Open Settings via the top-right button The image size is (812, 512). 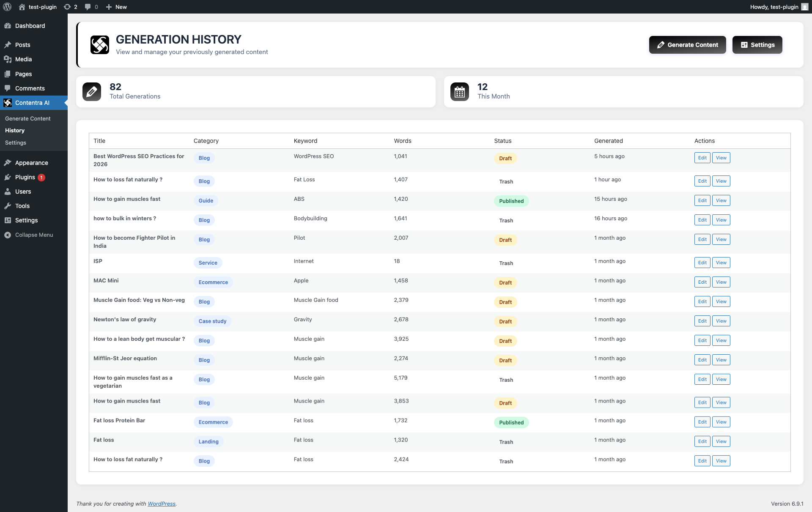coord(757,45)
